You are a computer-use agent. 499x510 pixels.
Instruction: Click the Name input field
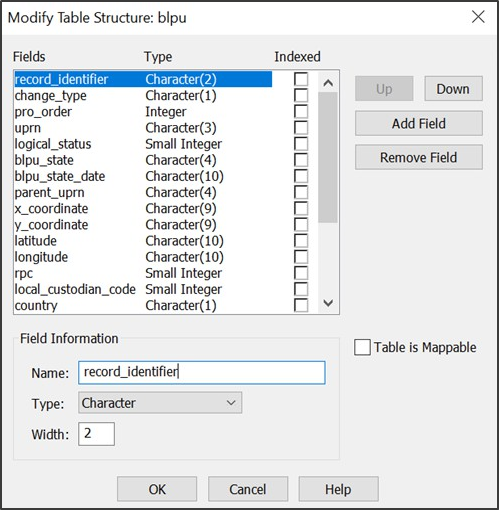202,372
